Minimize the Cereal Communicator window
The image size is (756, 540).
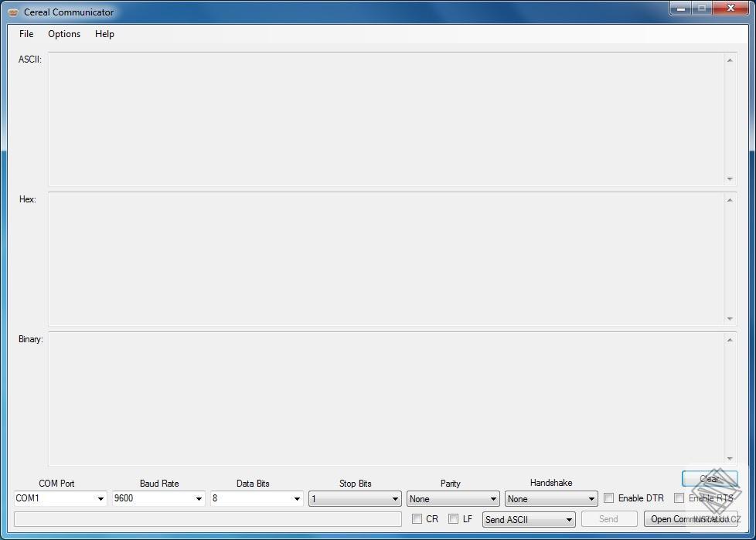681,8
